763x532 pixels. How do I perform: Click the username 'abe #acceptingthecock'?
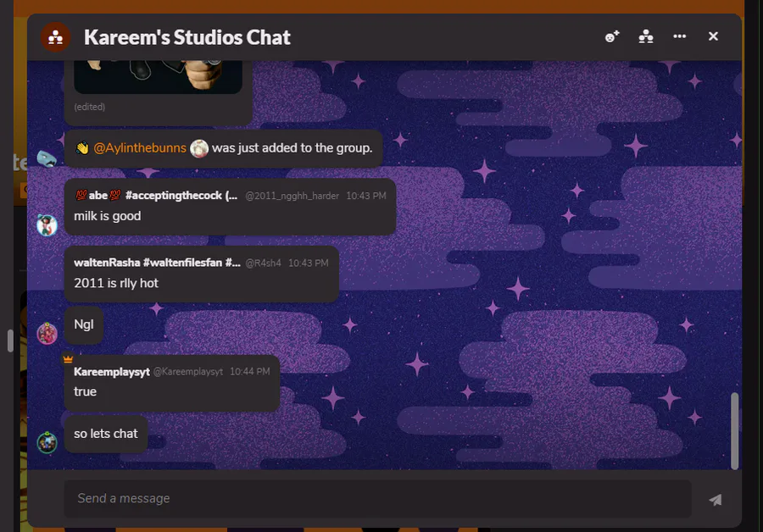click(x=156, y=196)
